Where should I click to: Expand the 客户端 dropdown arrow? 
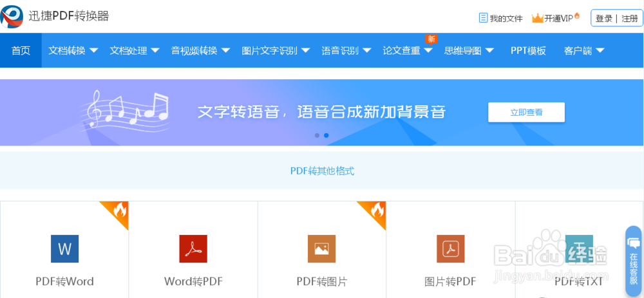pos(600,50)
